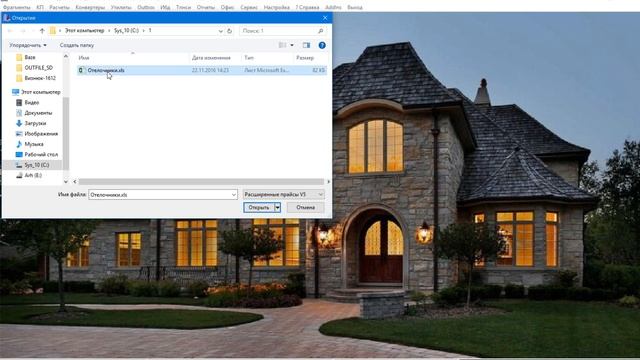The width and height of the screenshot is (640, 360).
Task: Open the AddIns menu
Action: [x=333, y=7]
